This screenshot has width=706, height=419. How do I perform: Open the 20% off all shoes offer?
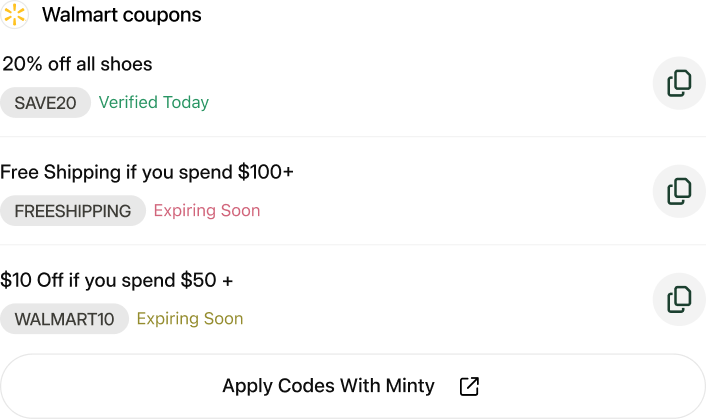[x=78, y=64]
